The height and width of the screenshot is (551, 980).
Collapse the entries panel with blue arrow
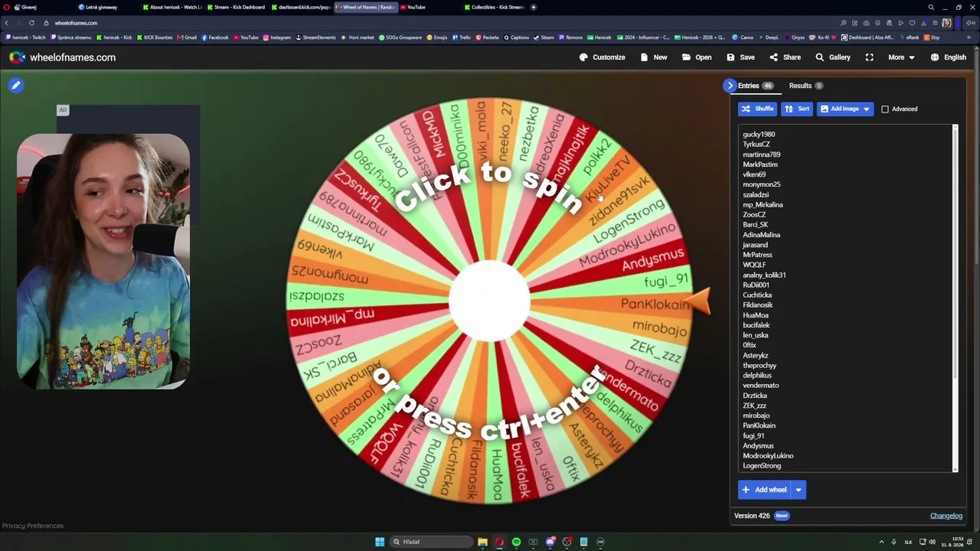point(730,86)
